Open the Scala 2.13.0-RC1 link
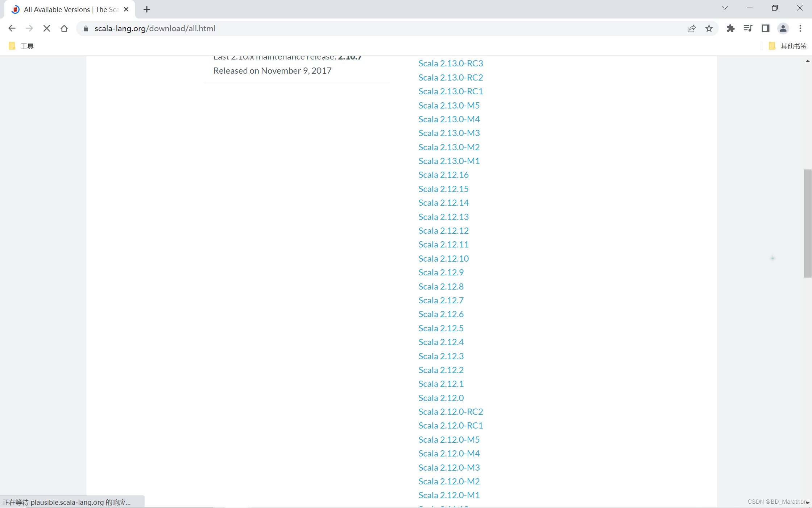The image size is (812, 508). tap(451, 91)
